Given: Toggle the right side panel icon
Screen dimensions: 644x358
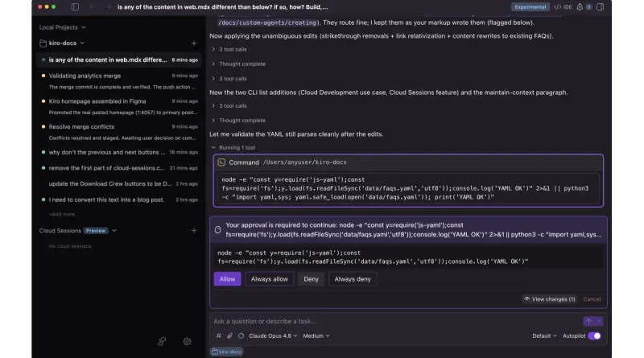Looking at the screenshot, I should pyautogui.click(x=600, y=7).
